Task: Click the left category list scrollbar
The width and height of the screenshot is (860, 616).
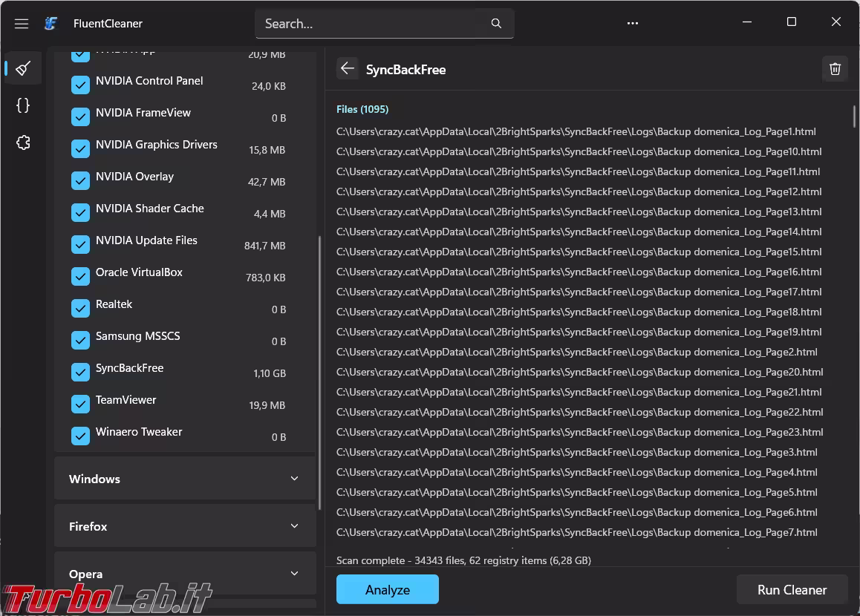Action: pyautogui.click(x=319, y=373)
